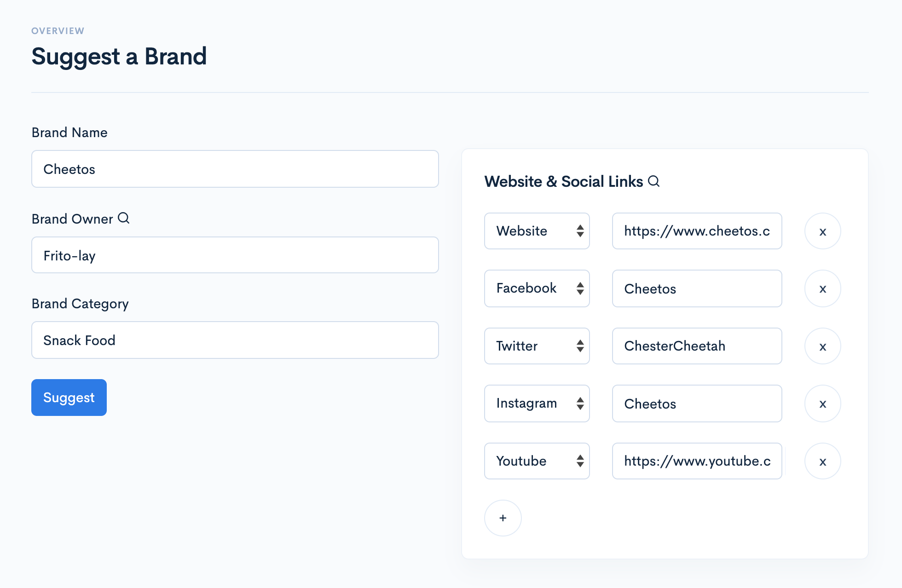Click the Website & Social Links heading text
Image resolution: width=902 pixels, height=588 pixels.
pyautogui.click(x=564, y=181)
